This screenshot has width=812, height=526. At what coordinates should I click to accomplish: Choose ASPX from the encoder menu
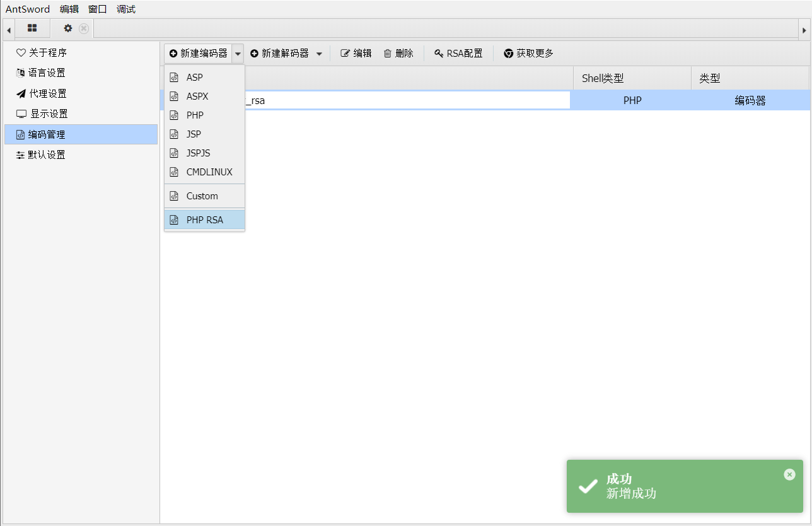tap(204, 96)
